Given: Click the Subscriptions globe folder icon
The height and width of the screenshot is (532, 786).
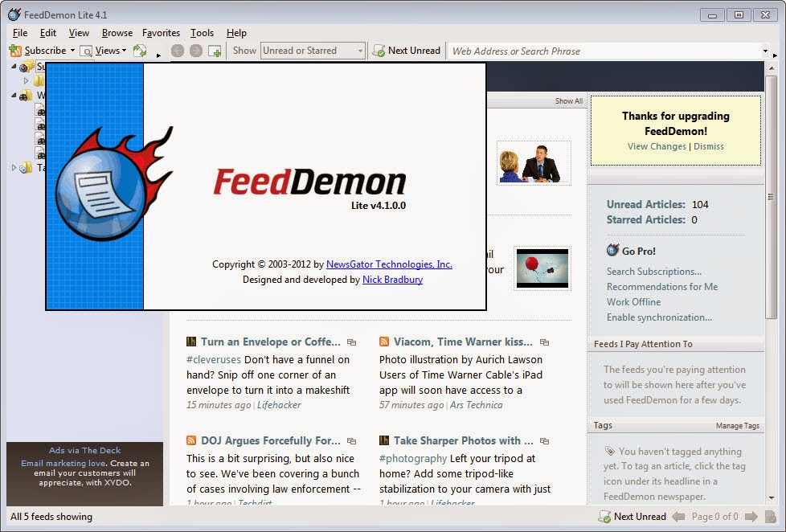Looking at the screenshot, I should pos(27,66).
